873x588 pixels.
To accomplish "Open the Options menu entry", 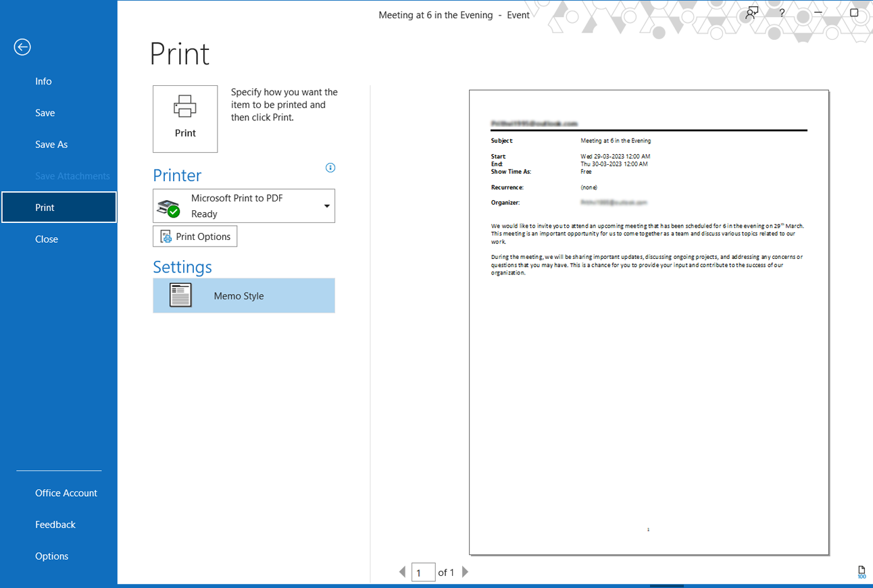I will click(x=51, y=556).
